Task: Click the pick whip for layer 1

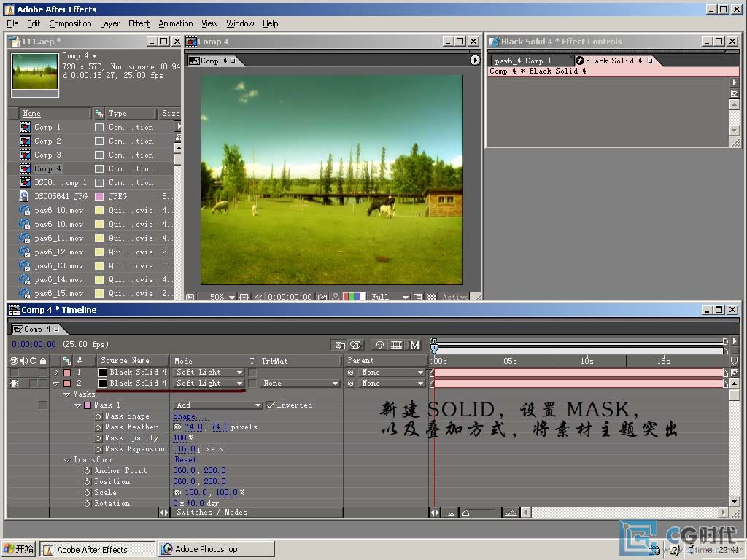Action: (351, 373)
